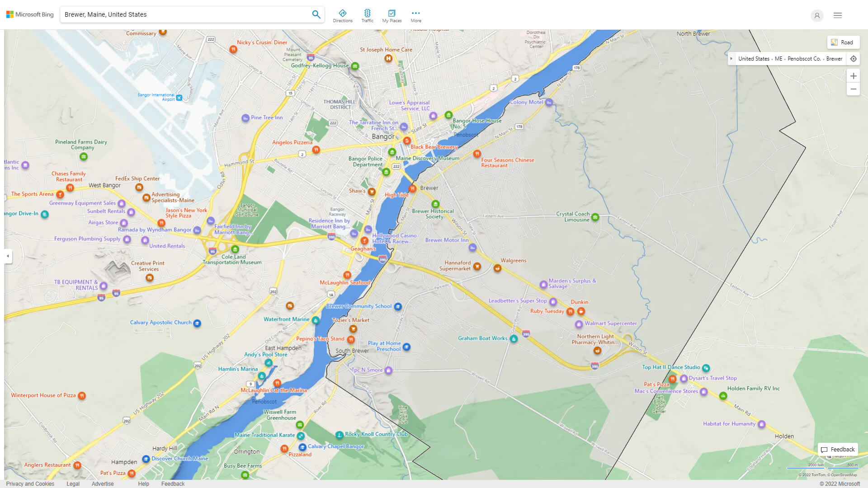The image size is (868, 488).
Task: Zoom in with plus button
Action: 853,76
